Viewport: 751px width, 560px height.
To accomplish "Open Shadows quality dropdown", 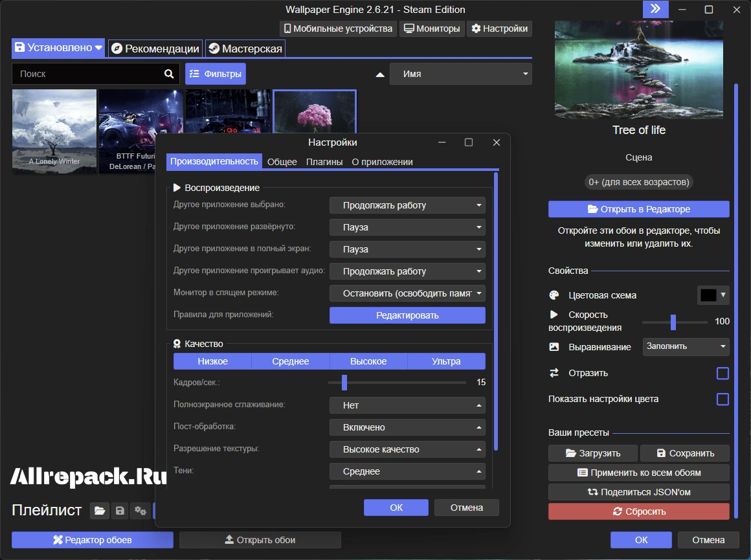I will 407,471.
